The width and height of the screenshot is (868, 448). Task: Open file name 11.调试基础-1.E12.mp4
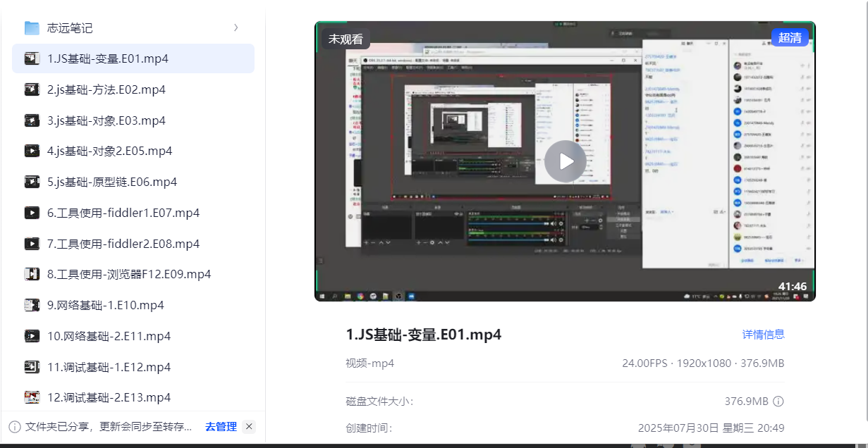click(x=109, y=367)
